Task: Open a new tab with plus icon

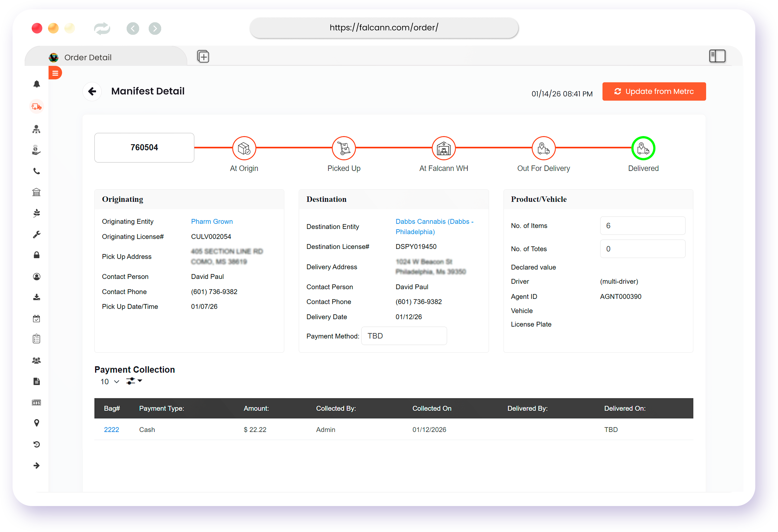Action: point(203,57)
